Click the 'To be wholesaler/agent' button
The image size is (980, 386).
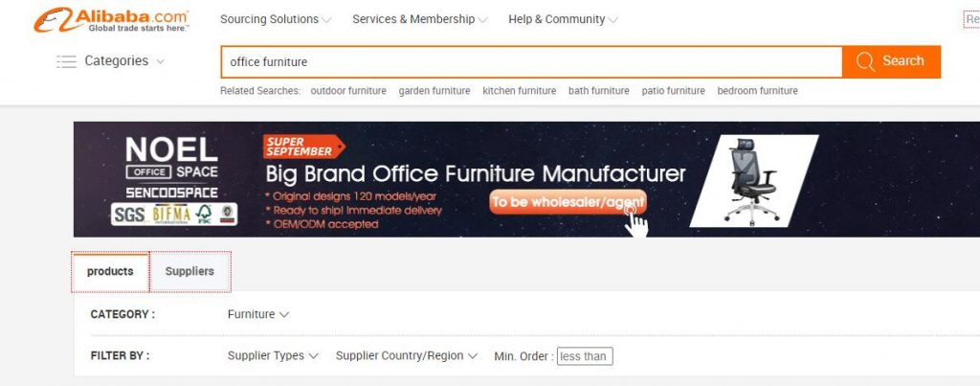pos(568,202)
